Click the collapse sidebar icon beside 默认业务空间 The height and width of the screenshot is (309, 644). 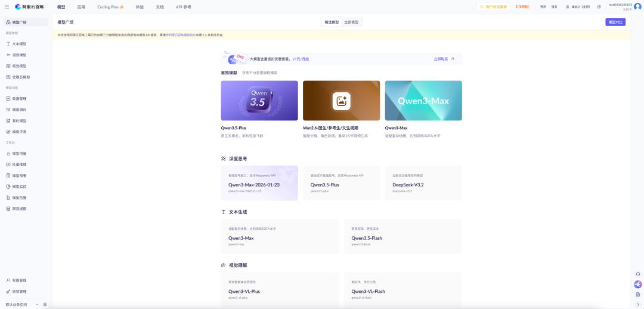point(45,304)
